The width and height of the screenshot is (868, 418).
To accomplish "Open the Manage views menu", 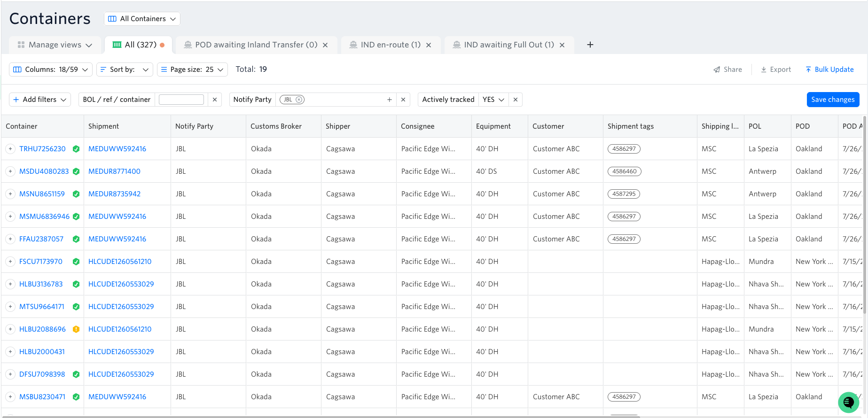I will pos(55,45).
